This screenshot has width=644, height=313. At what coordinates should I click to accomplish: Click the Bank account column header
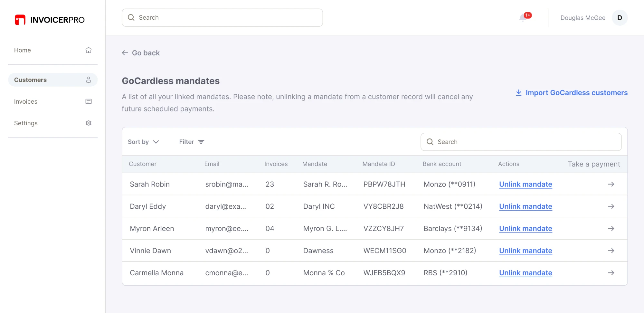click(442, 164)
